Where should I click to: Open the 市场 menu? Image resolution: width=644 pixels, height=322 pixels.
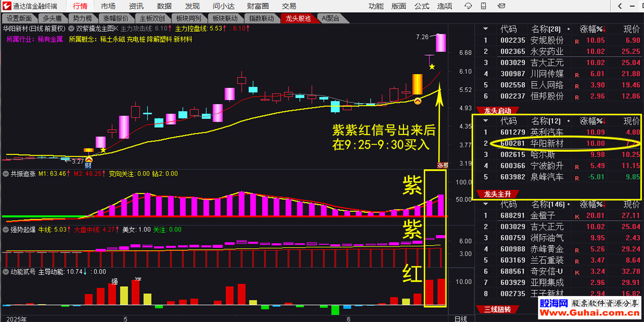point(108,6)
